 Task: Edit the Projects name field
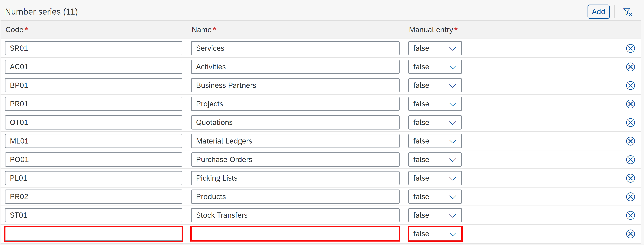295,104
